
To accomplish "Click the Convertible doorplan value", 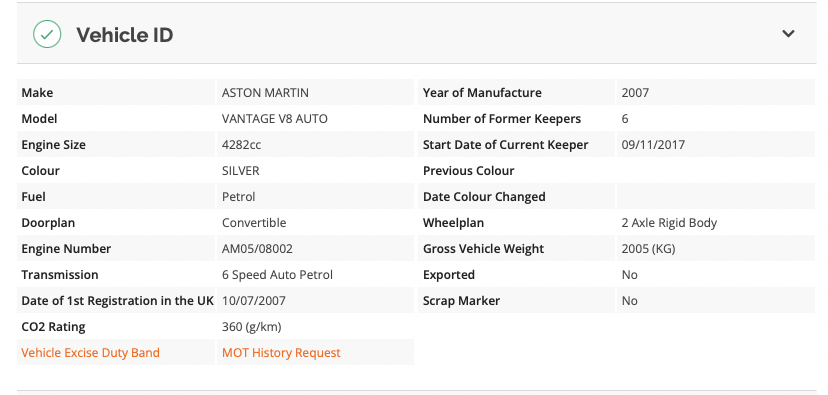I will click(253, 222).
